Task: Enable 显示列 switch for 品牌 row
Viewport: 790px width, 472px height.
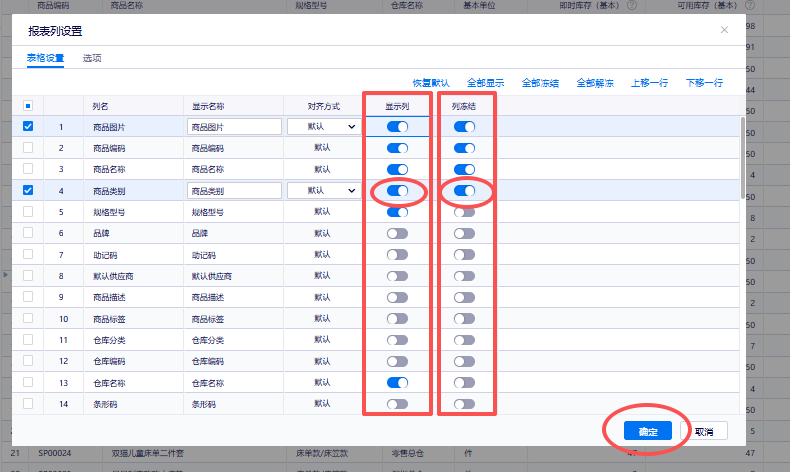Action: click(397, 233)
